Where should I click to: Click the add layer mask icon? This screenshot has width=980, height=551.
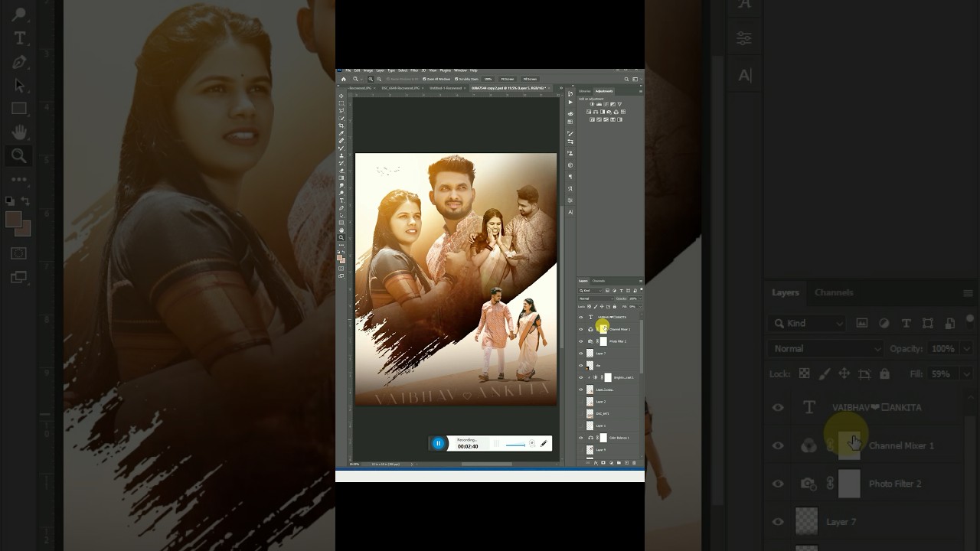click(603, 463)
